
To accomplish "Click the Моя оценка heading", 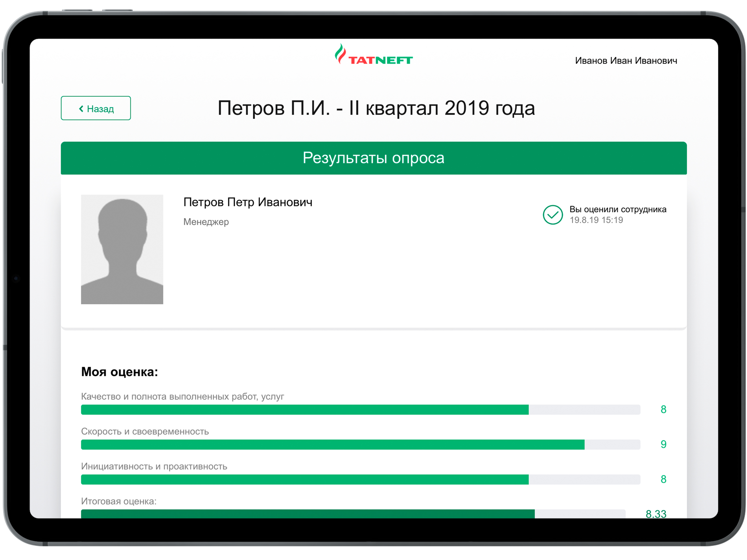I will click(x=119, y=372).
